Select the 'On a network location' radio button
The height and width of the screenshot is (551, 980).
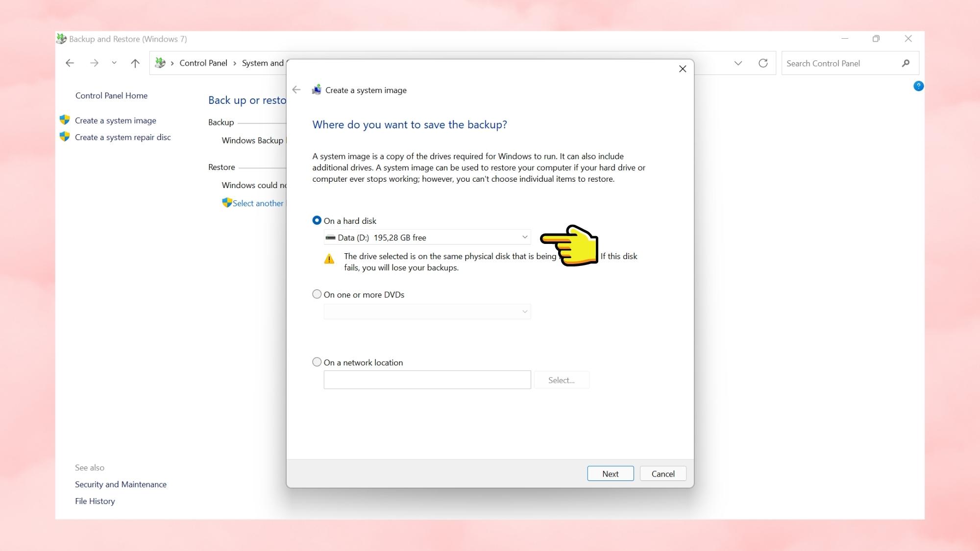317,362
